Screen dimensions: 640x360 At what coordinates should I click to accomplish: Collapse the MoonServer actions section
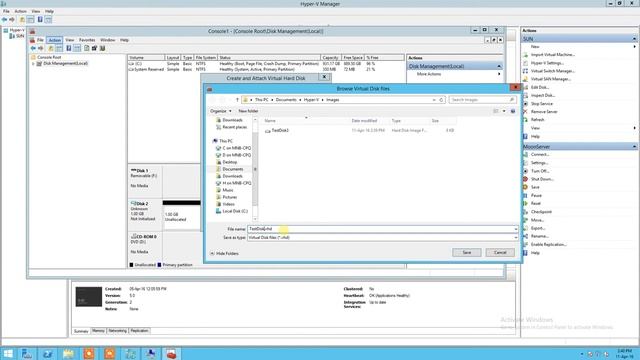click(635, 147)
